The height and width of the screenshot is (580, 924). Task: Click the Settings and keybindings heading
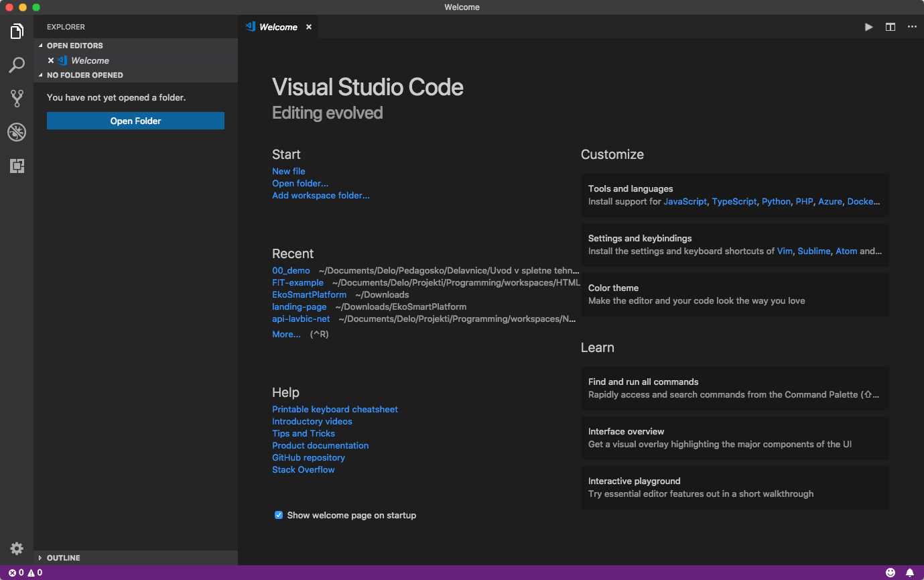click(640, 238)
